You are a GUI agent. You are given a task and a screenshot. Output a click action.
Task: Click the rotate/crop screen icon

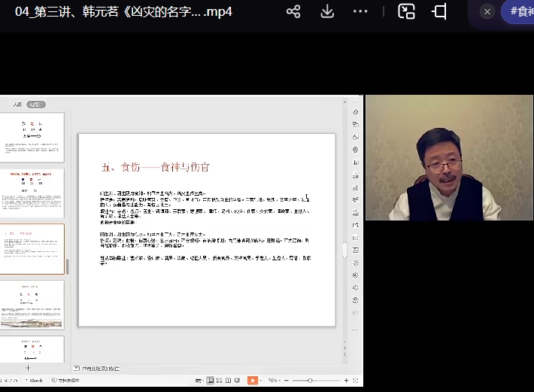440,11
